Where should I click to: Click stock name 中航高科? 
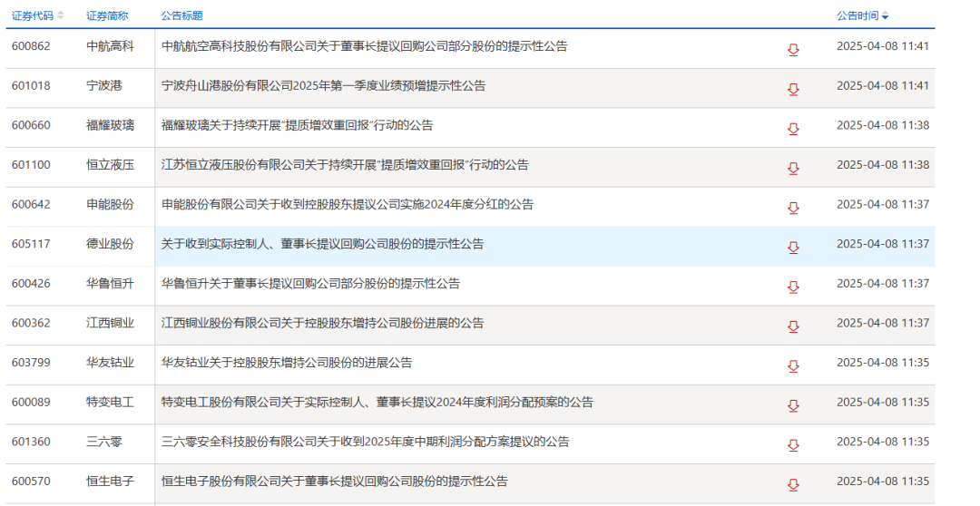(x=110, y=46)
